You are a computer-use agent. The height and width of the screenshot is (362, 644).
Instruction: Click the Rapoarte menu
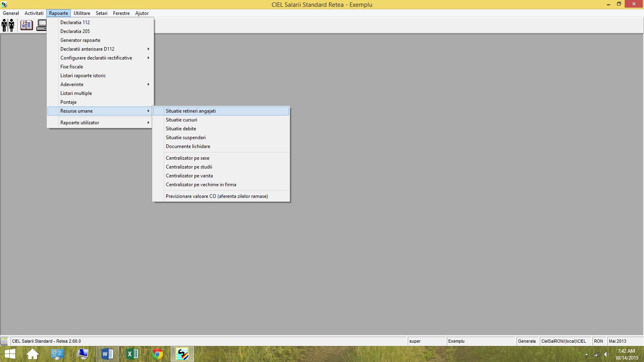tap(59, 13)
